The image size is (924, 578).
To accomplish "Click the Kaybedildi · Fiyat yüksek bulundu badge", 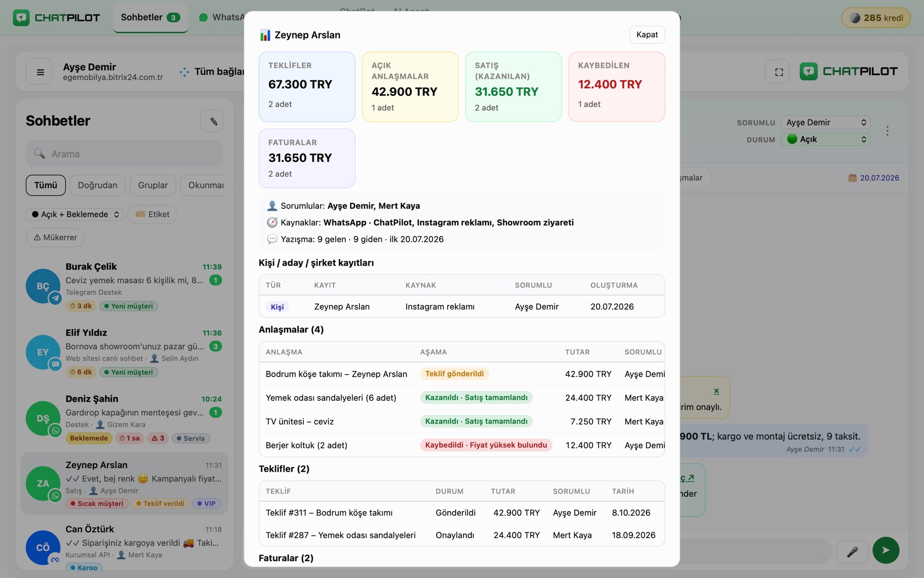I will point(486,445).
